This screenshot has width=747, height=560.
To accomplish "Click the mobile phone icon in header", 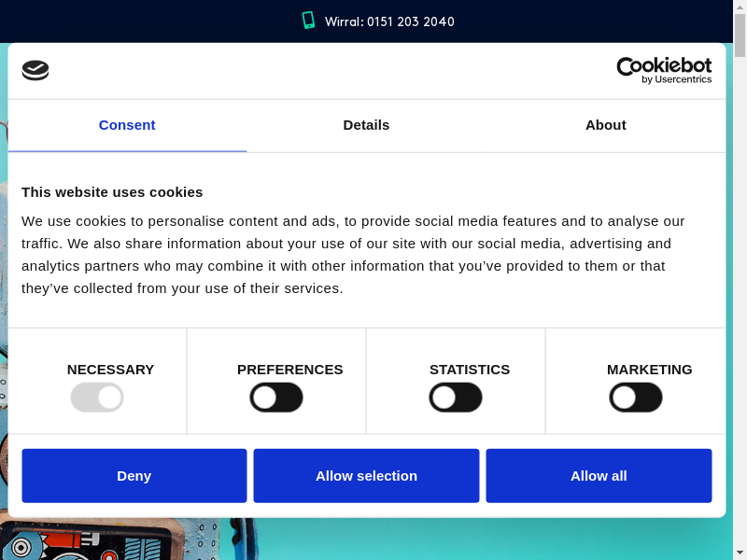I will click(308, 21).
